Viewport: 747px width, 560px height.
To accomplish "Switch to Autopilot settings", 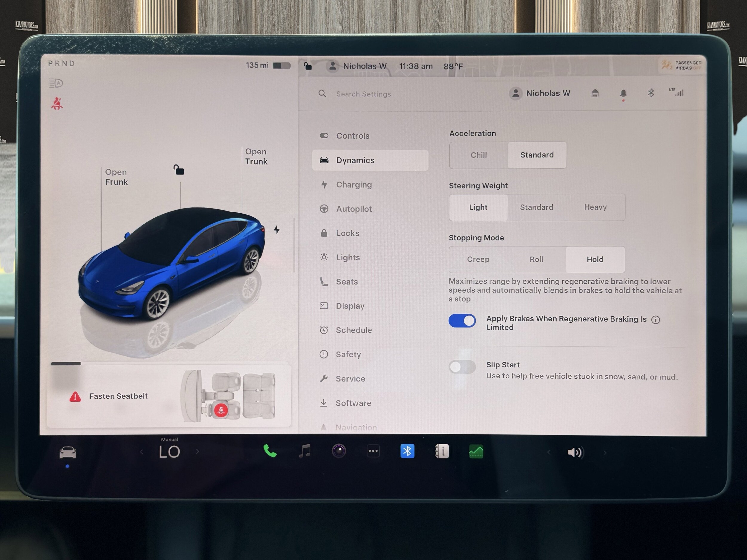I will pyautogui.click(x=353, y=209).
